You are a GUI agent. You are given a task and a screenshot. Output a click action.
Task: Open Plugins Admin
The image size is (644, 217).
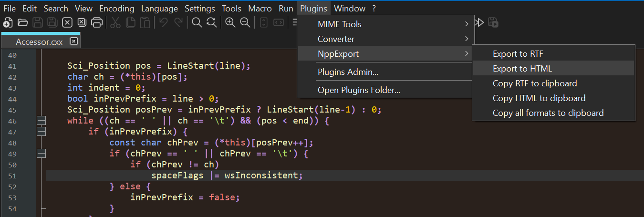pyautogui.click(x=348, y=72)
